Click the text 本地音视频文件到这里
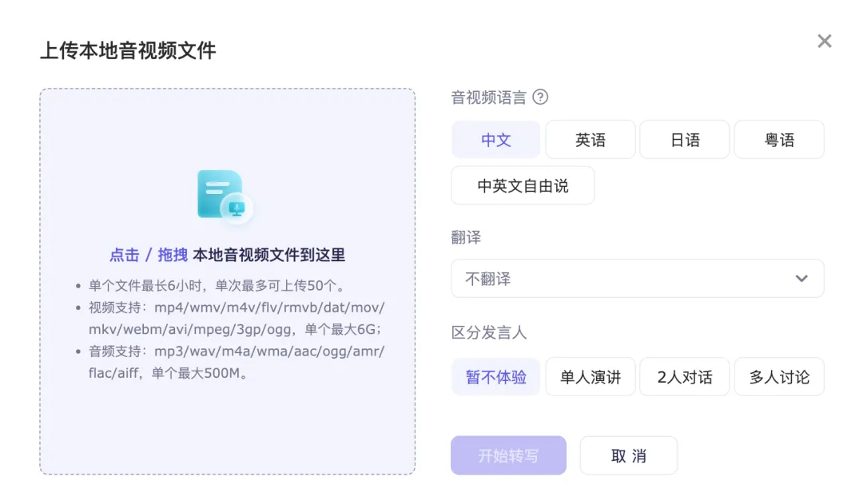This screenshot has width=863, height=504. 269,255
